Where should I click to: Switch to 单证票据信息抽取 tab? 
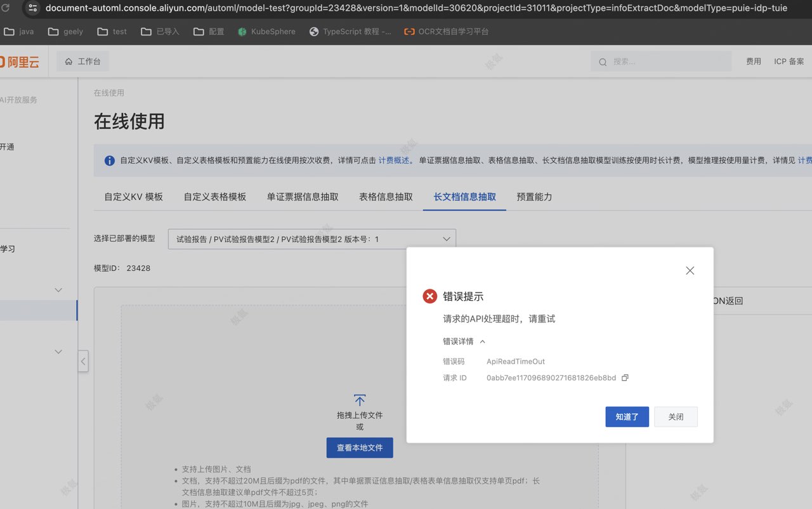(x=303, y=197)
